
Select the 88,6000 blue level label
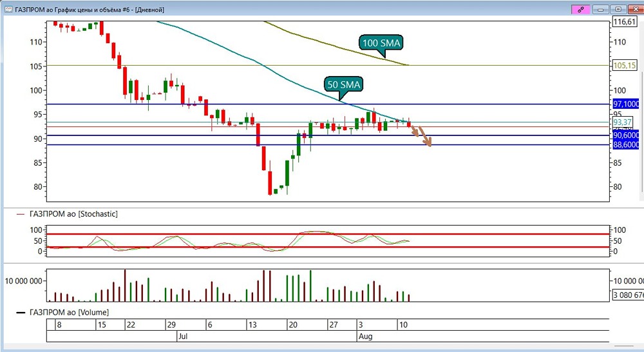(x=626, y=145)
